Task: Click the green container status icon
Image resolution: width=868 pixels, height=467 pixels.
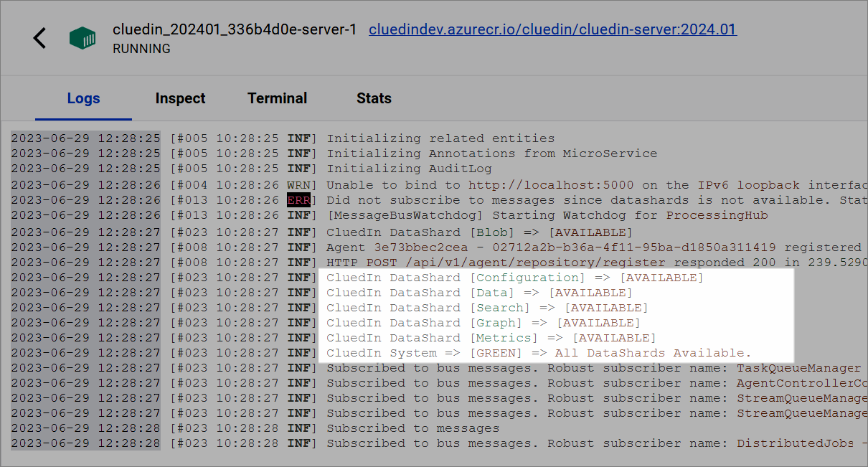Action: tap(82, 38)
